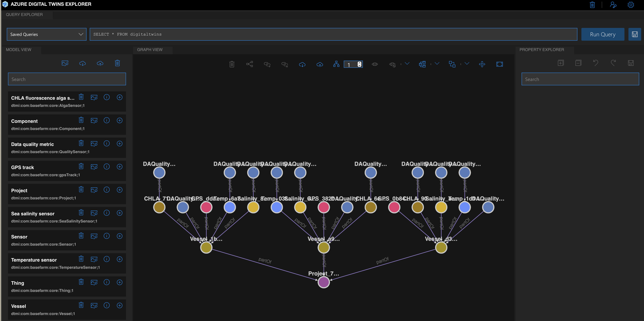The image size is (644, 321).
Task: Click the Model View search field
Action: coord(67,79)
